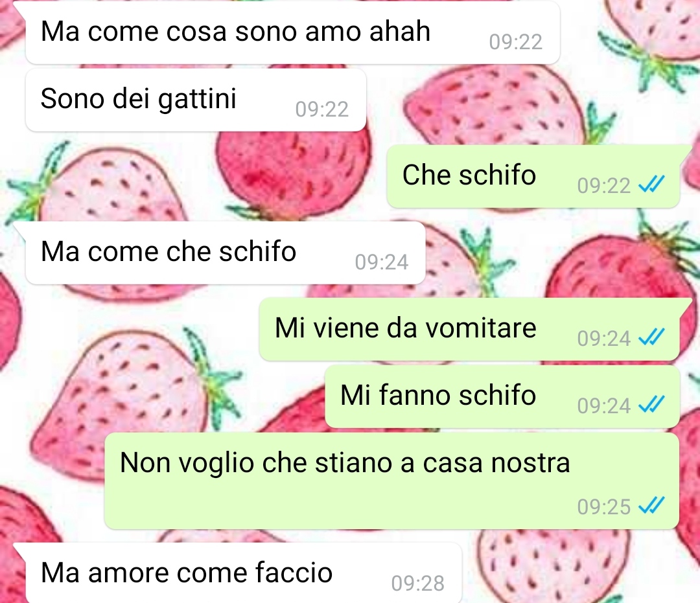Viewport: 700px width, 603px height.
Task: Tap the 09:28 timestamp on the last message
Action: pyautogui.click(x=417, y=584)
